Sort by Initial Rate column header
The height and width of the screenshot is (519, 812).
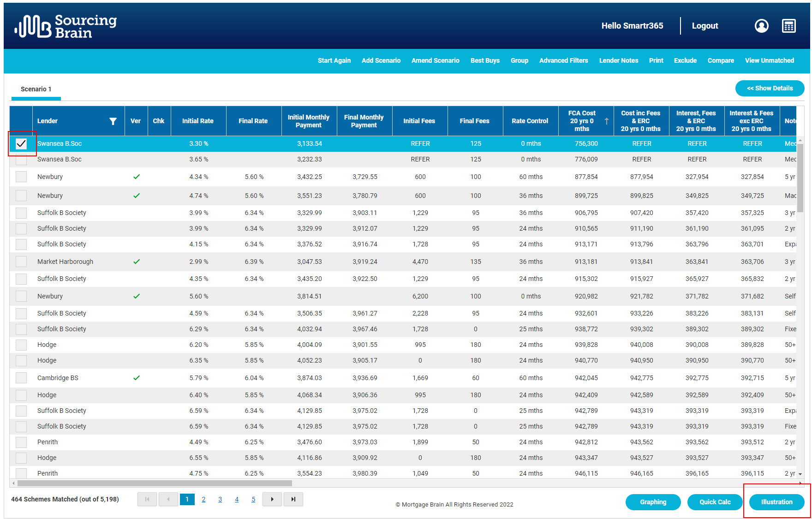point(198,121)
